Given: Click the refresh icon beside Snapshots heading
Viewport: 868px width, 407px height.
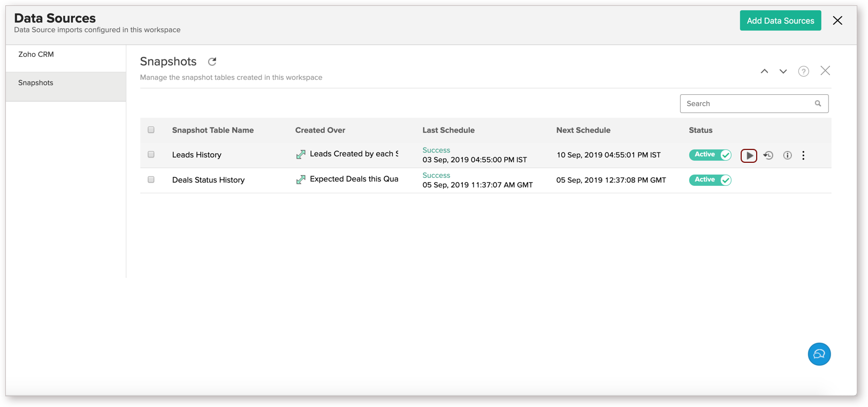Looking at the screenshot, I should coord(212,62).
